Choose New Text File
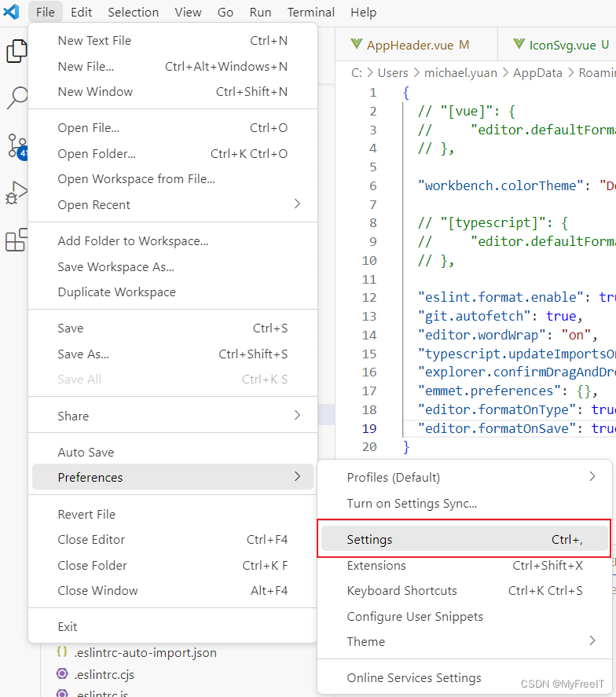616x697 pixels. click(173, 40)
